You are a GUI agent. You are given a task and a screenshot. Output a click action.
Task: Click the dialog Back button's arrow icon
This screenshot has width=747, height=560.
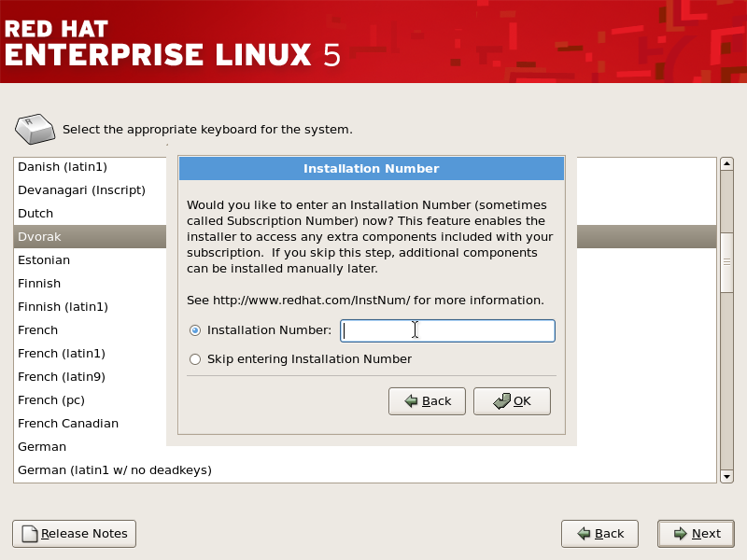pyautogui.click(x=411, y=401)
